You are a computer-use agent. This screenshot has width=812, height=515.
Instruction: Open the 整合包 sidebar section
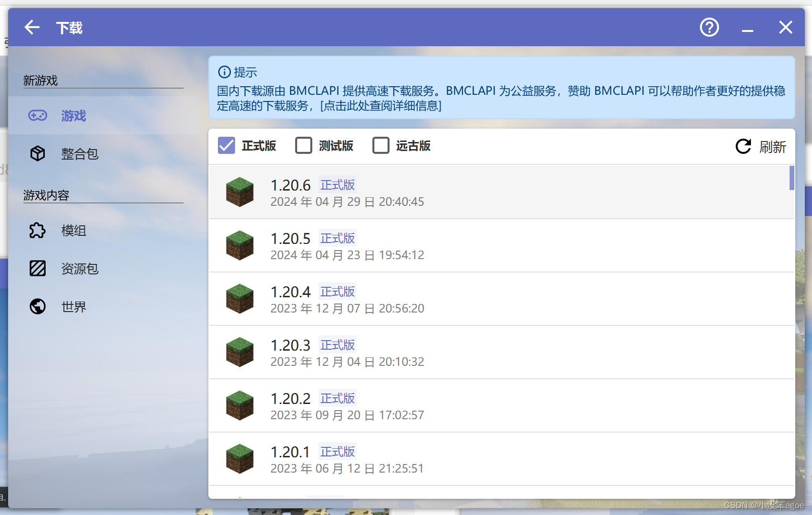104,153
